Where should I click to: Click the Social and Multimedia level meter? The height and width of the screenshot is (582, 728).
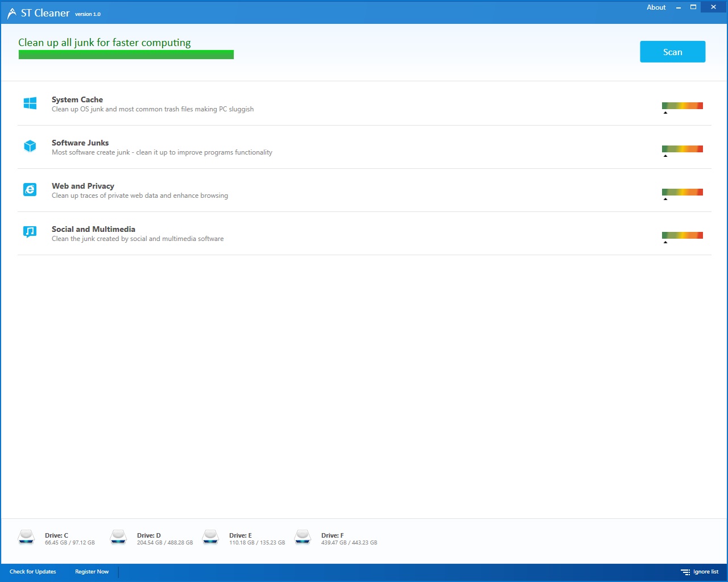(x=682, y=235)
